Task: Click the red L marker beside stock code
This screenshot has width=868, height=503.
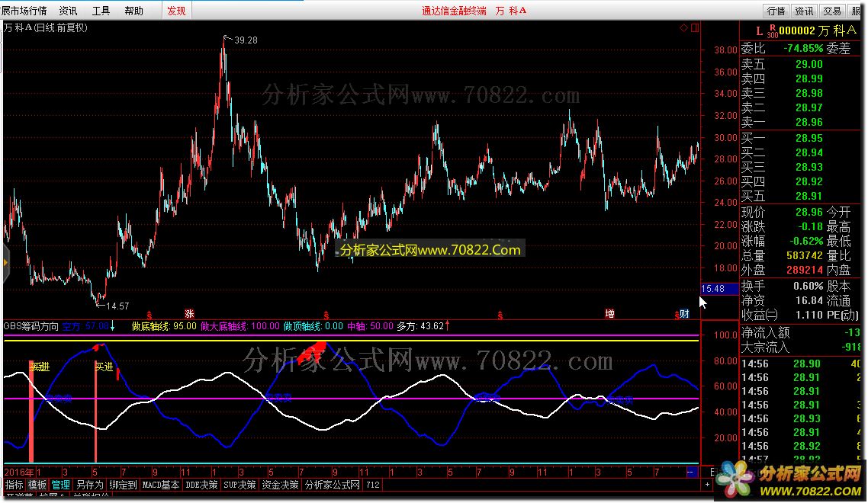Action: point(759,31)
